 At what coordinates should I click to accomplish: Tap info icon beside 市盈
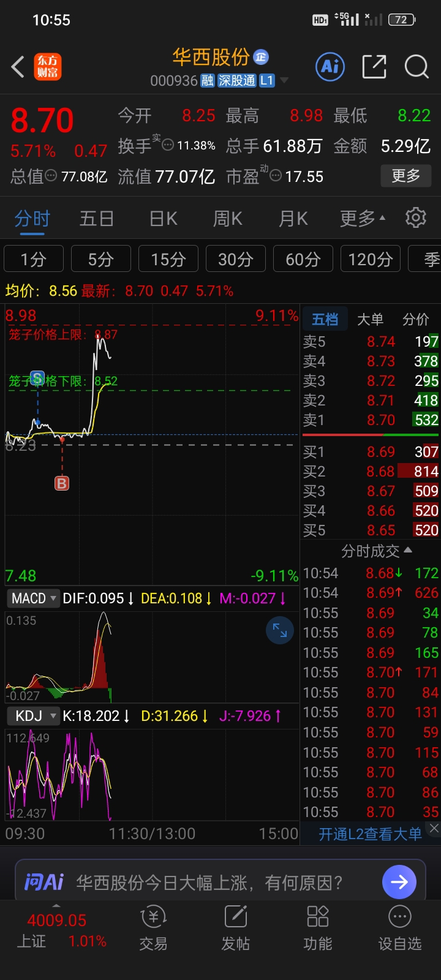point(276,176)
